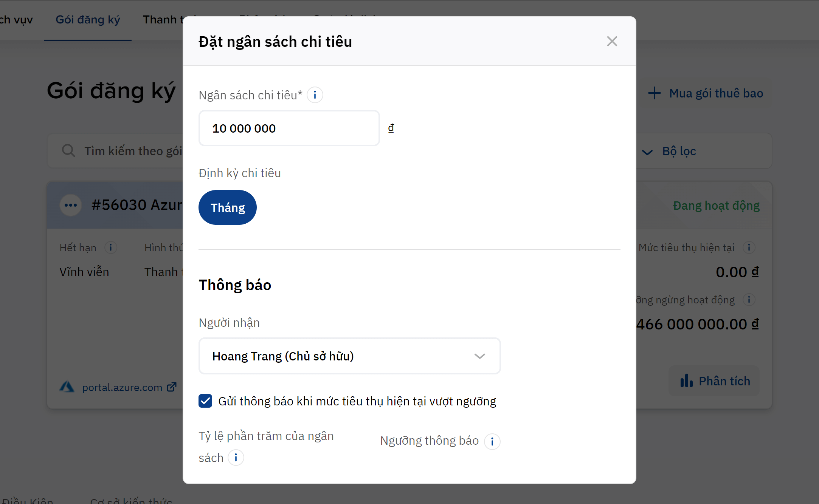Select the Tháng spending period option

click(x=228, y=207)
